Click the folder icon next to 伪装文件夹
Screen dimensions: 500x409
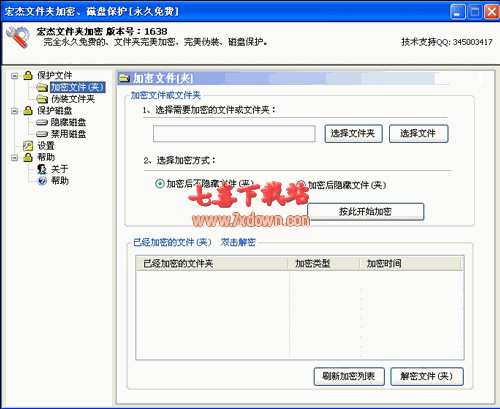pos(42,99)
